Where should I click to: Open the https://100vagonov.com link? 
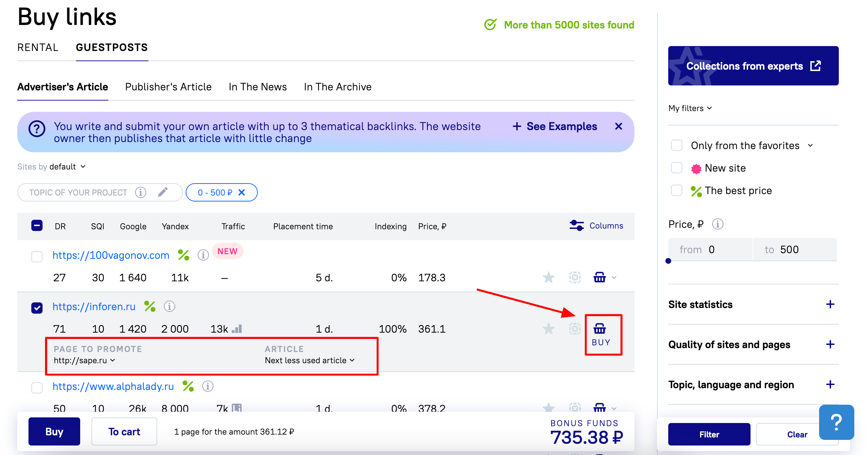point(111,255)
